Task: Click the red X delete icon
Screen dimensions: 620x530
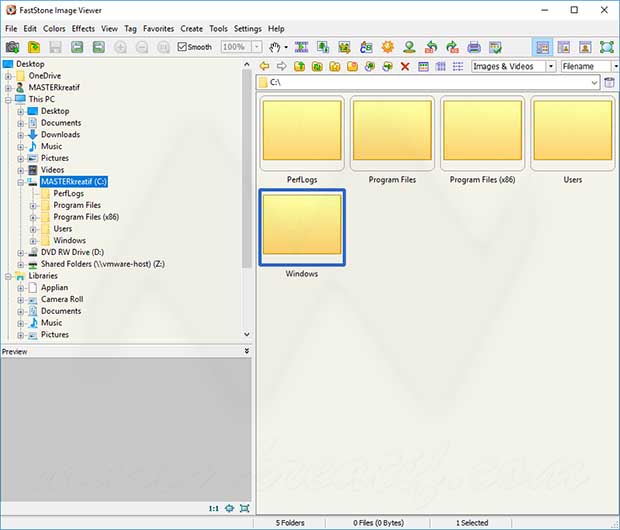Action: click(405, 66)
